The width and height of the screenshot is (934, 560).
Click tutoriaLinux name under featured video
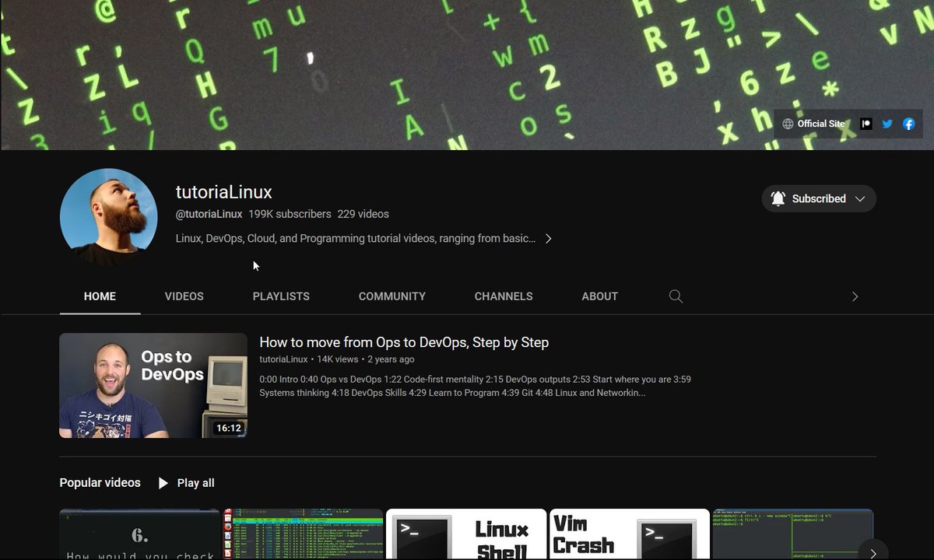[283, 359]
